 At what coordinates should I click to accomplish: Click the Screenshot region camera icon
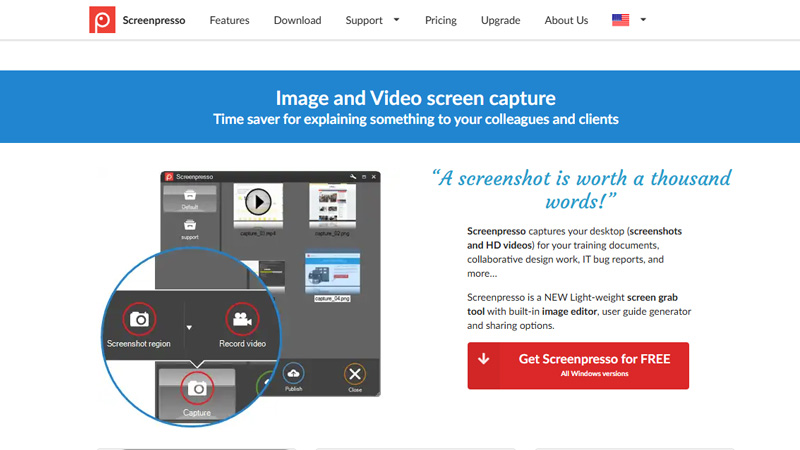tap(139, 320)
